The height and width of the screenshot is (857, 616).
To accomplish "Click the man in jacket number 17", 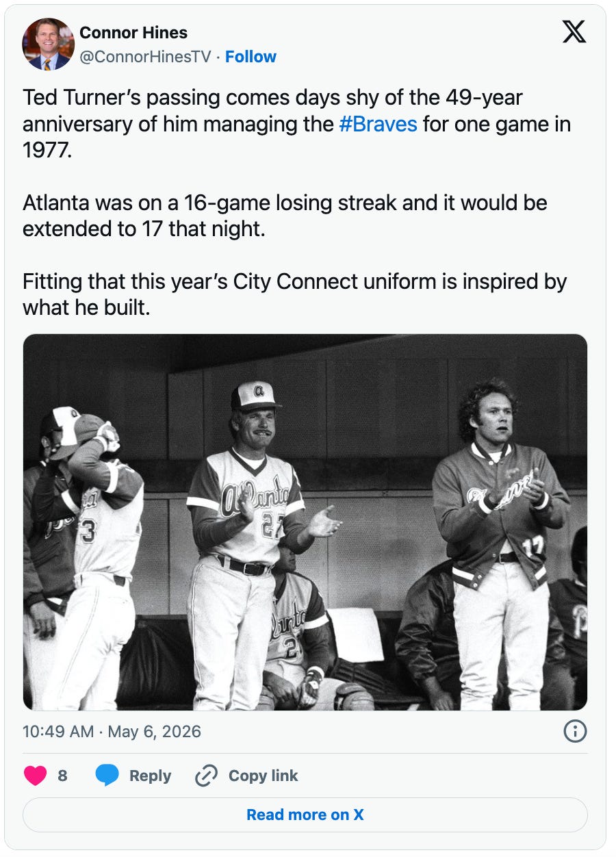I will tap(500, 541).
